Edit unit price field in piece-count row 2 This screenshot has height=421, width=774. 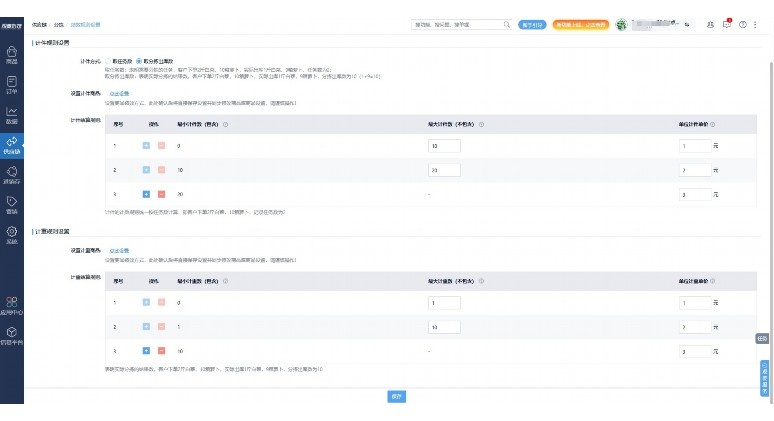point(695,170)
